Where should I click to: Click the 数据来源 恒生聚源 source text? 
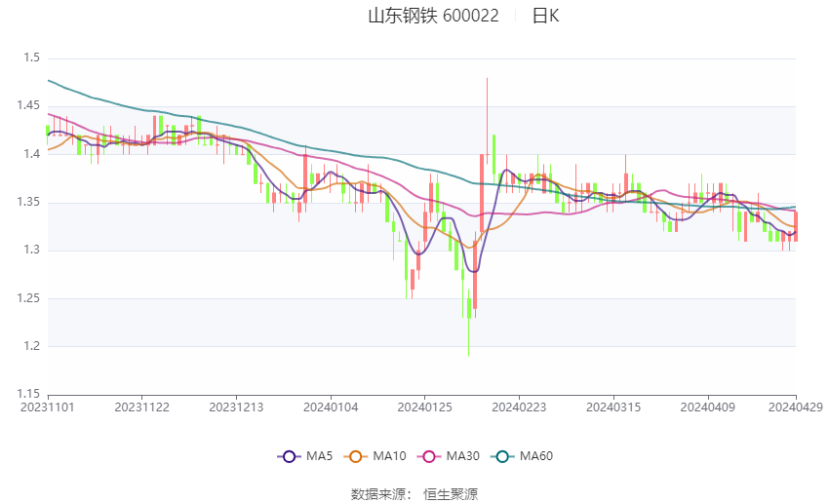tap(414, 494)
